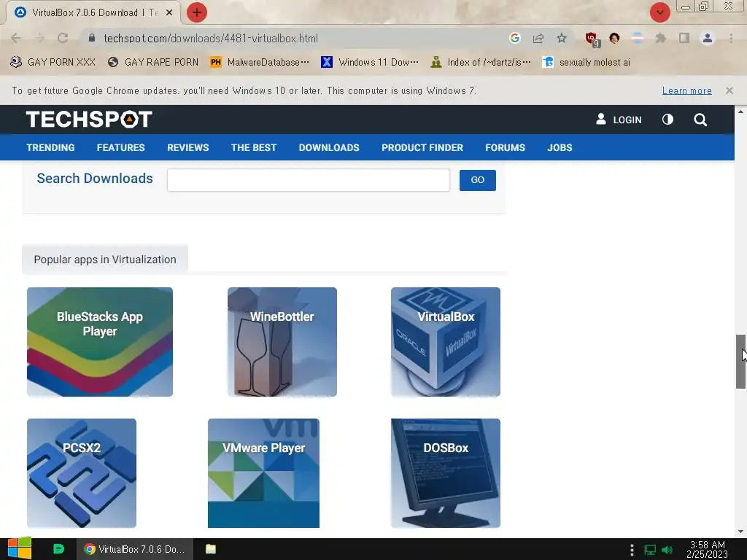This screenshot has height=560, width=747.
Task: Open the Windows Start button
Action: (x=20, y=549)
